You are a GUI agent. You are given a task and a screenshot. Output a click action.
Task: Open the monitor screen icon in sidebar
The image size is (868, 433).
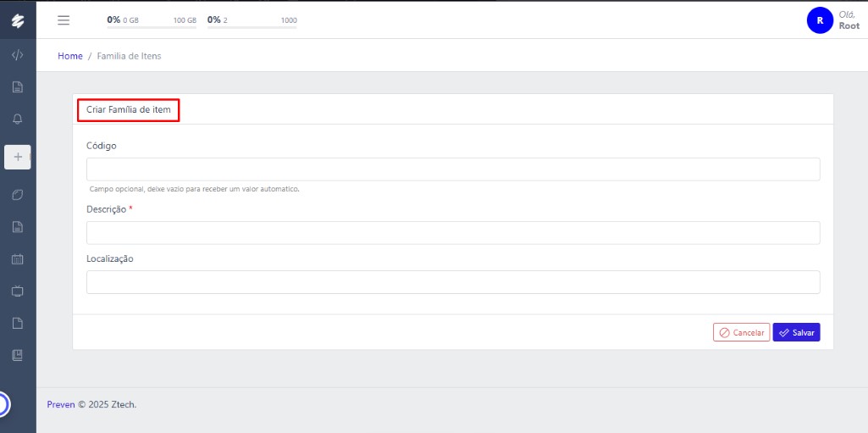click(x=17, y=291)
